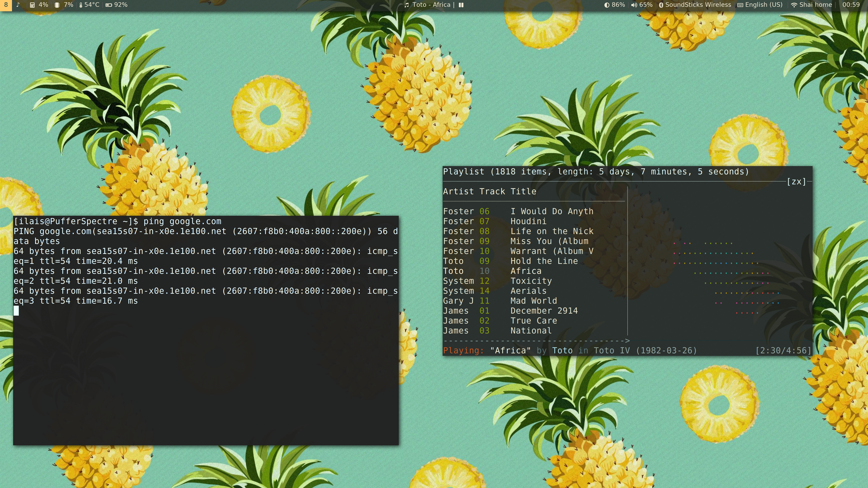868x488 pixels.
Task: Click the battery icon showing 92%
Action: pos(109,5)
